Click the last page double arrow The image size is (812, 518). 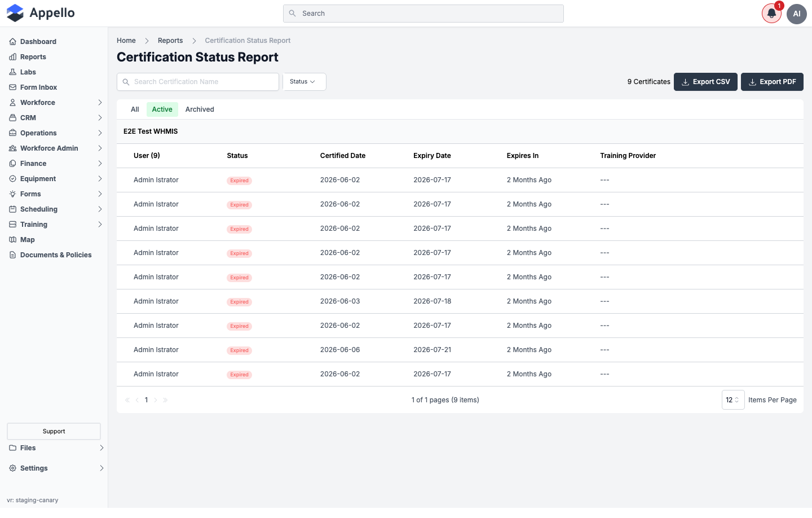coord(165,400)
